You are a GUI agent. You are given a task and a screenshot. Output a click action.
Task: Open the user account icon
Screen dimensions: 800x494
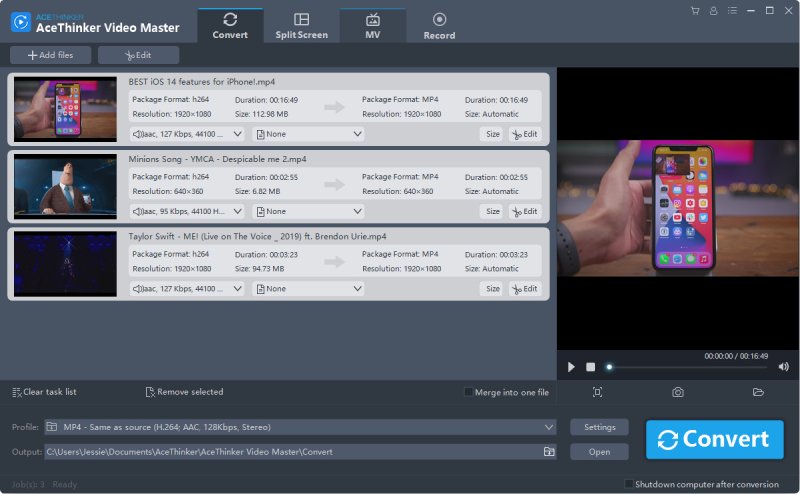point(714,11)
